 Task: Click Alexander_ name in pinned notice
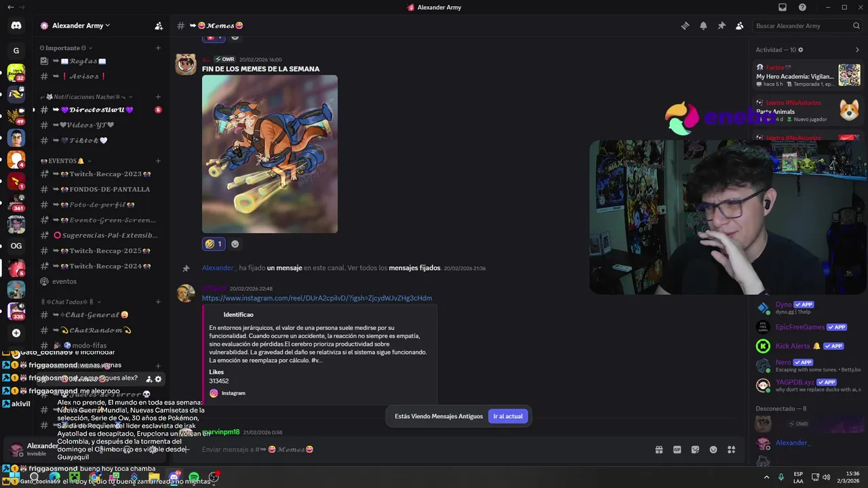219,268
